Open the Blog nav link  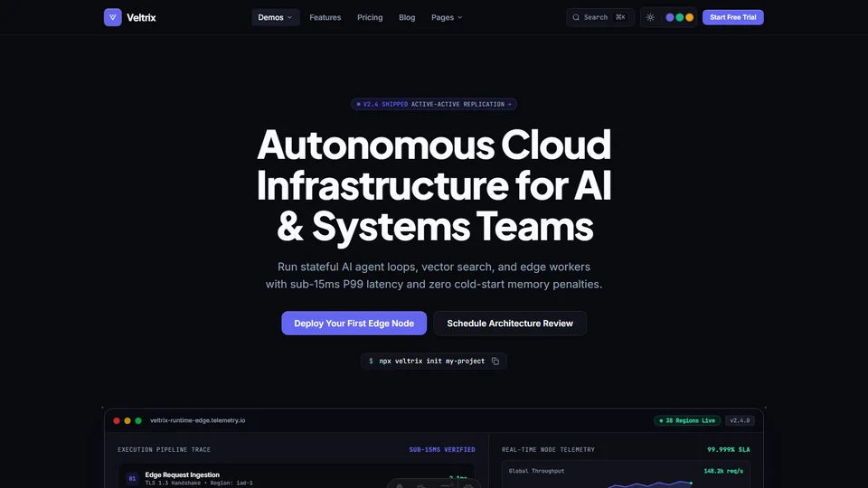pyautogui.click(x=407, y=17)
